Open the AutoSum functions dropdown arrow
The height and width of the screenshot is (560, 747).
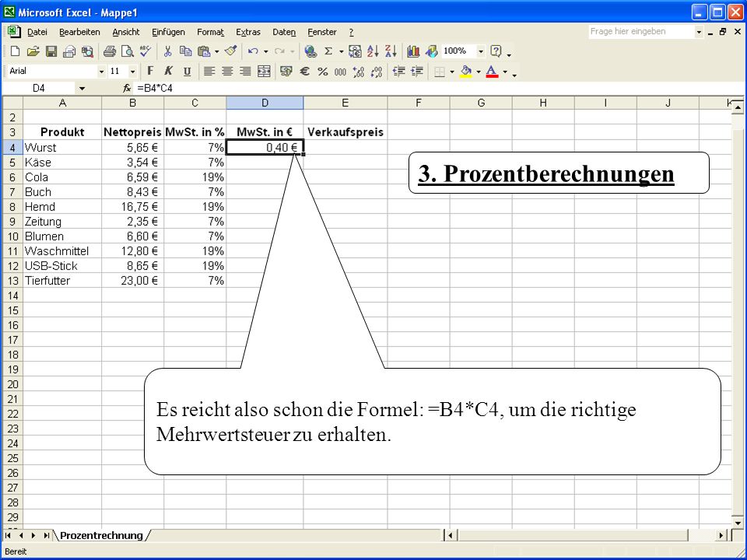(x=341, y=51)
